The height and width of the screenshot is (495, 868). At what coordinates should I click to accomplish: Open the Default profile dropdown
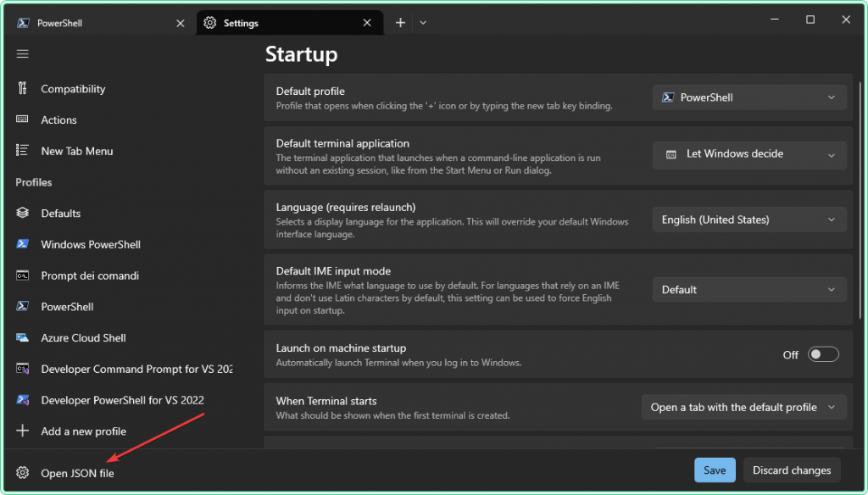point(748,97)
